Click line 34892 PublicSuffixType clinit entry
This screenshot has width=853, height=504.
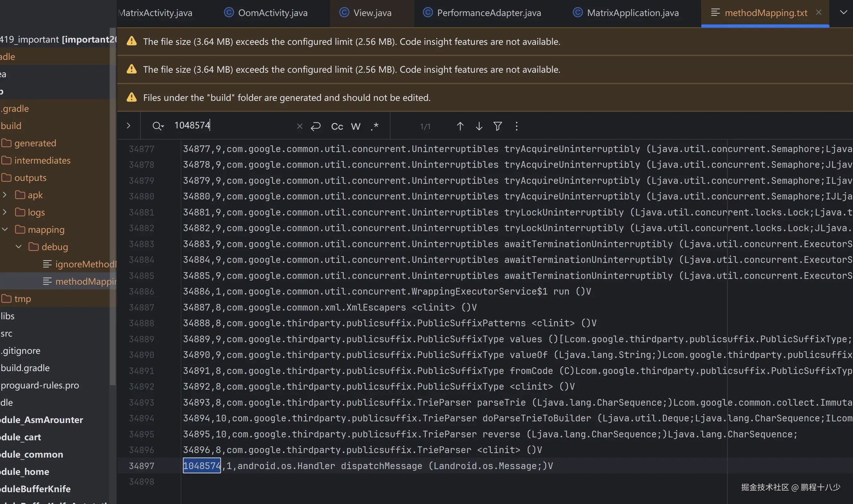click(379, 386)
